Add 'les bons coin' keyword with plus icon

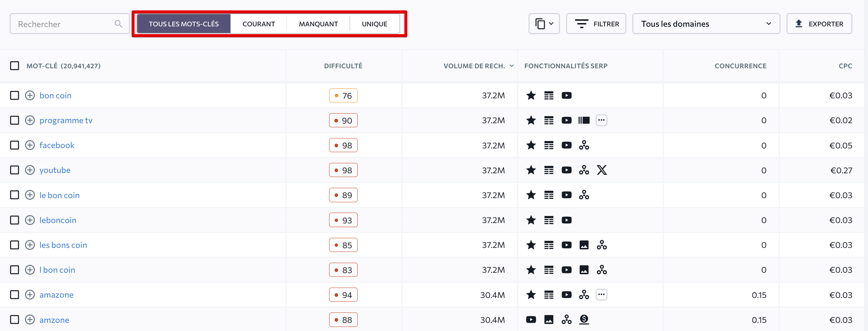(30, 245)
